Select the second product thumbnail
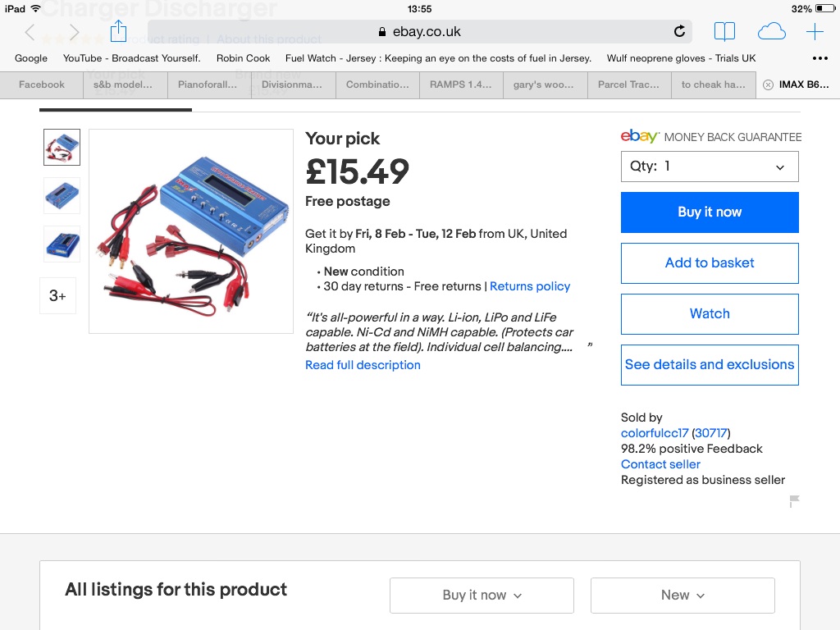 [x=62, y=195]
